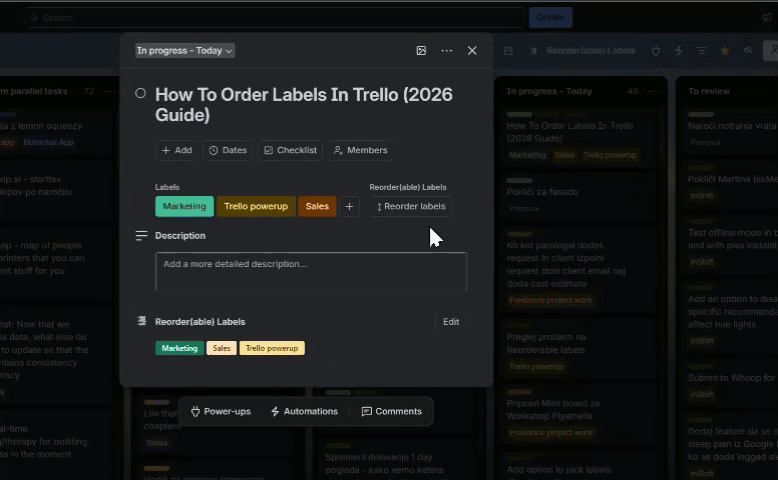Image resolution: width=778 pixels, height=480 pixels.
Task: Click the Description section icon
Action: tap(141, 236)
